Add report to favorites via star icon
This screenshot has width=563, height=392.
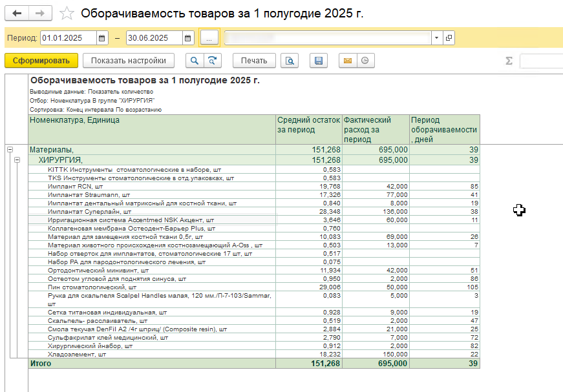(65, 12)
